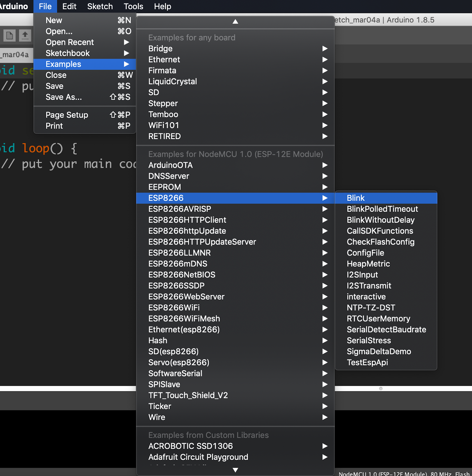The height and width of the screenshot is (476, 472).
Task: Open the Help menu
Action: click(162, 6)
